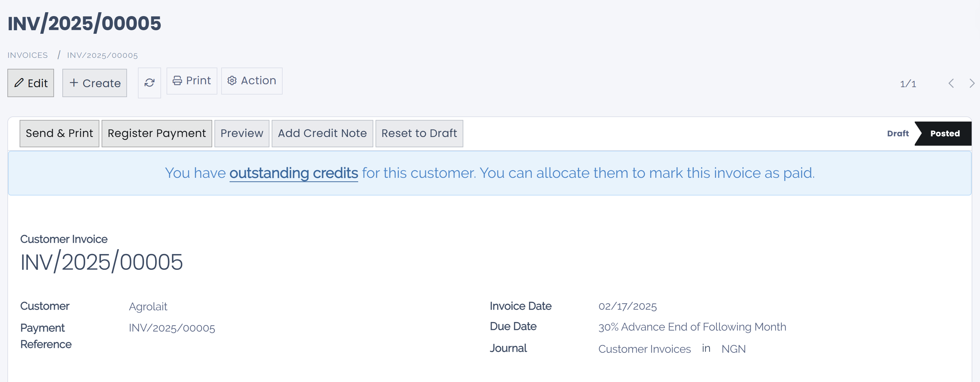The height and width of the screenshot is (382, 980).
Task: Open the INVOICES breadcrumb
Action: (x=27, y=55)
